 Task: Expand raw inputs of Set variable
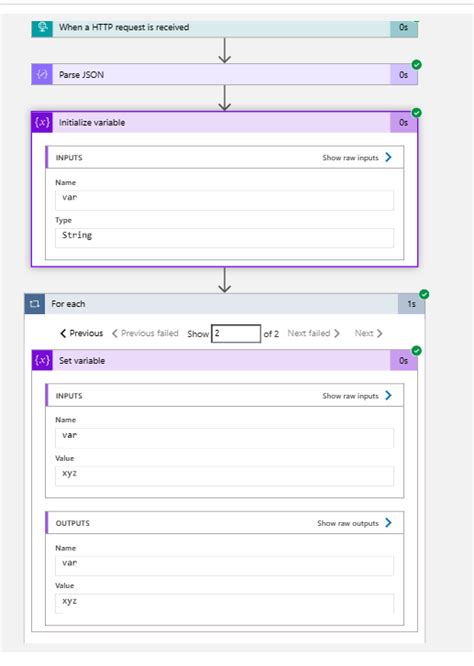pyautogui.click(x=357, y=396)
